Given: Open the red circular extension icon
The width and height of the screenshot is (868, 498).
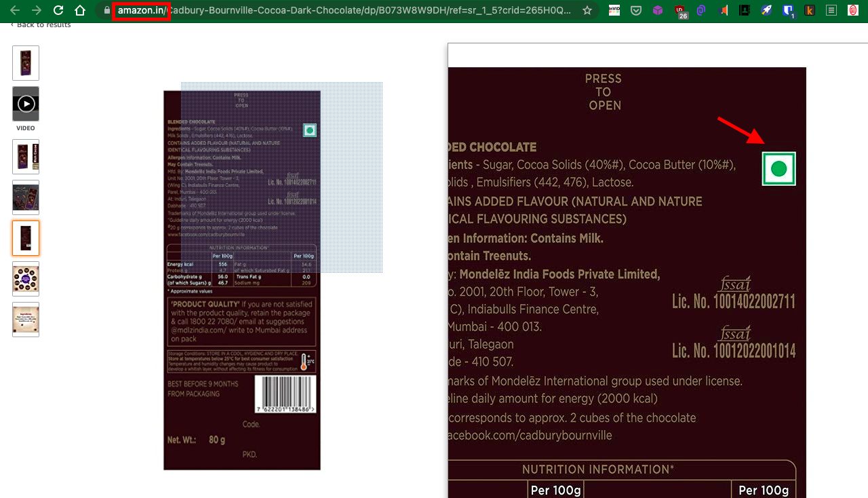Looking at the screenshot, I should [x=853, y=10].
